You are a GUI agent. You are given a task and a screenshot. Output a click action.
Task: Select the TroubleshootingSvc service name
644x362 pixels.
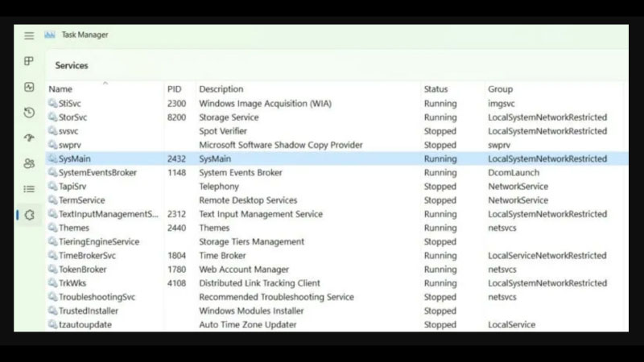point(97,297)
